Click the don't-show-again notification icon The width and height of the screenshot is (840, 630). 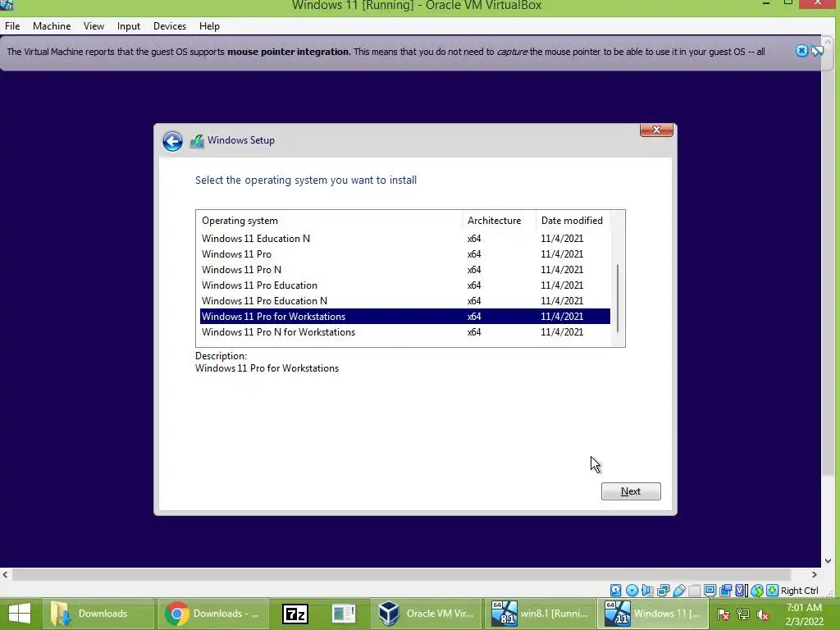click(x=818, y=51)
